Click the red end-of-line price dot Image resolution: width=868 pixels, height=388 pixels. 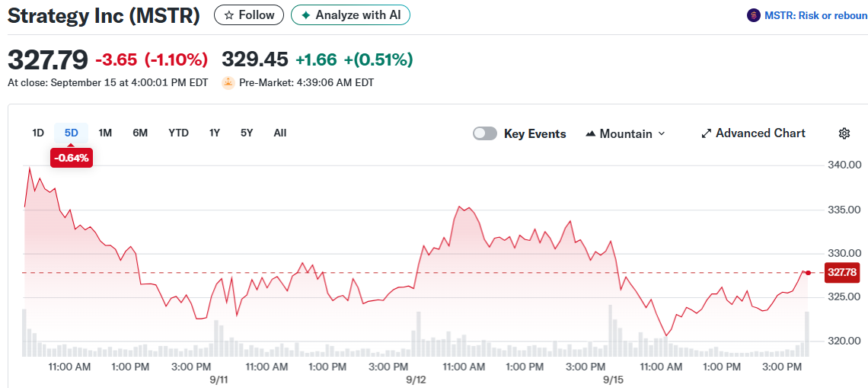point(808,273)
